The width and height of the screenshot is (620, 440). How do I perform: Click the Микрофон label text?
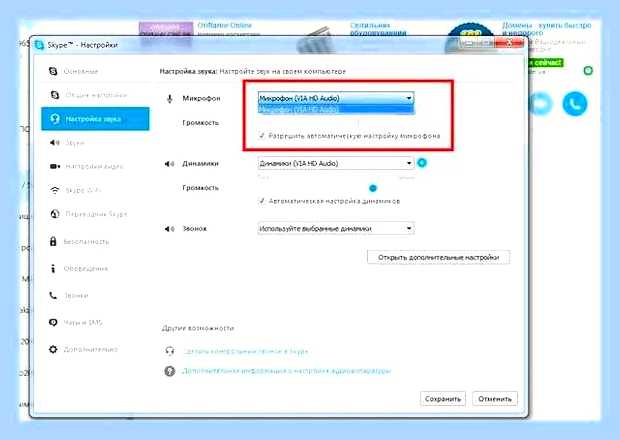point(201,98)
